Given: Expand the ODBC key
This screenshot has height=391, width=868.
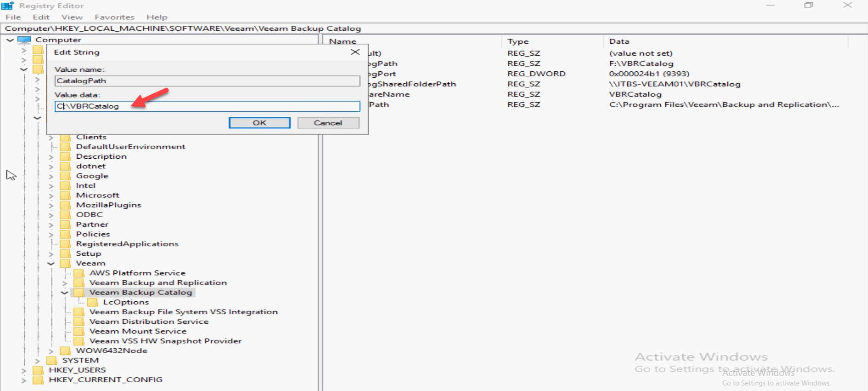Looking at the screenshot, I should [51, 215].
